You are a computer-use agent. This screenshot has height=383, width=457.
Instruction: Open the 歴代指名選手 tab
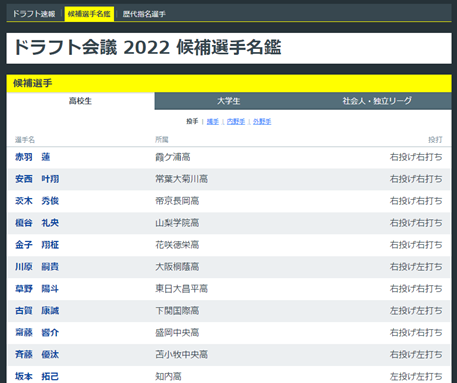[x=144, y=14]
